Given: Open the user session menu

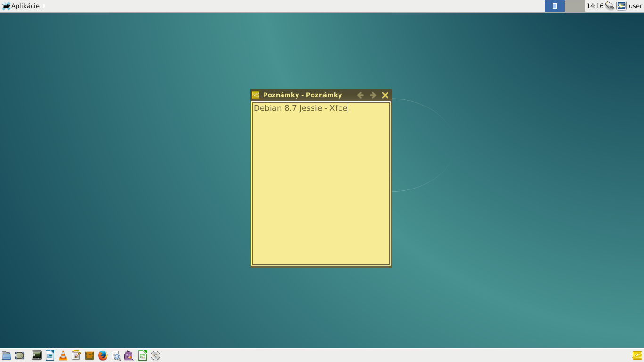Looking at the screenshot, I should point(635,6).
